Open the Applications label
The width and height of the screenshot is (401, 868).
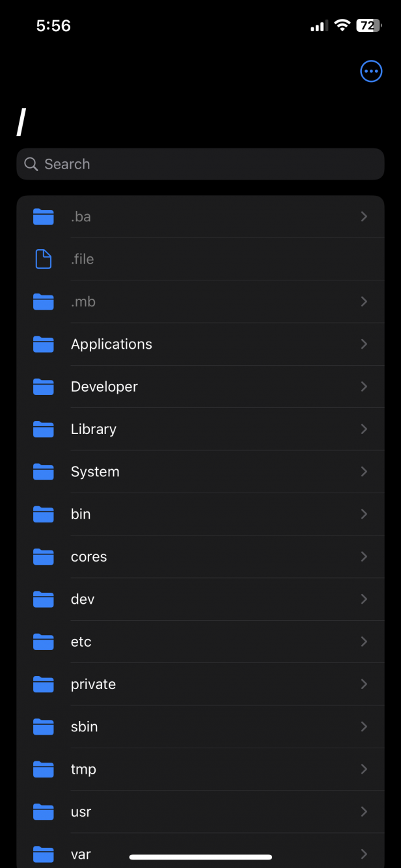click(x=111, y=344)
